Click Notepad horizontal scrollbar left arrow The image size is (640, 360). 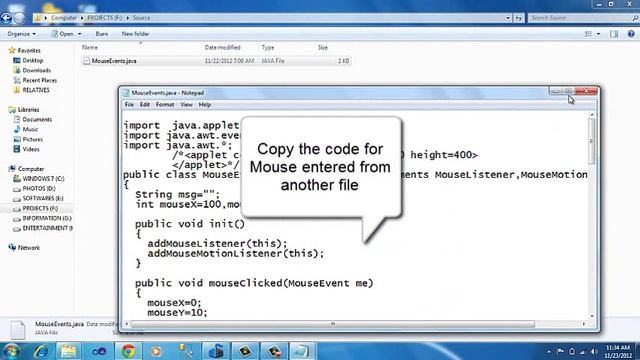pos(127,324)
